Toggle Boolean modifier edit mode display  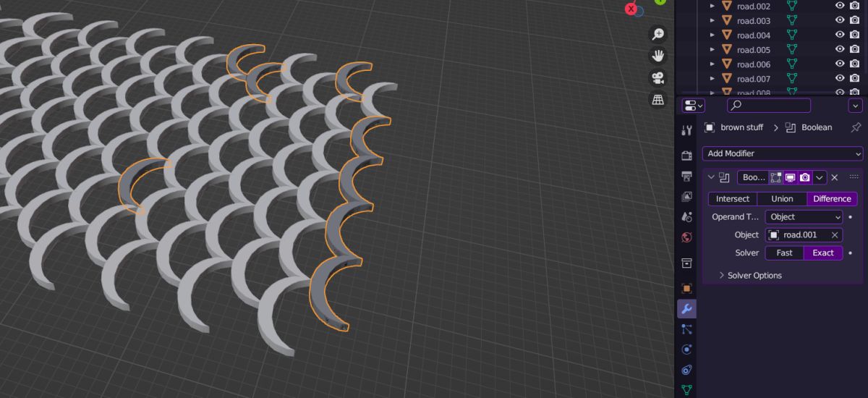pyautogui.click(x=776, y=177)
